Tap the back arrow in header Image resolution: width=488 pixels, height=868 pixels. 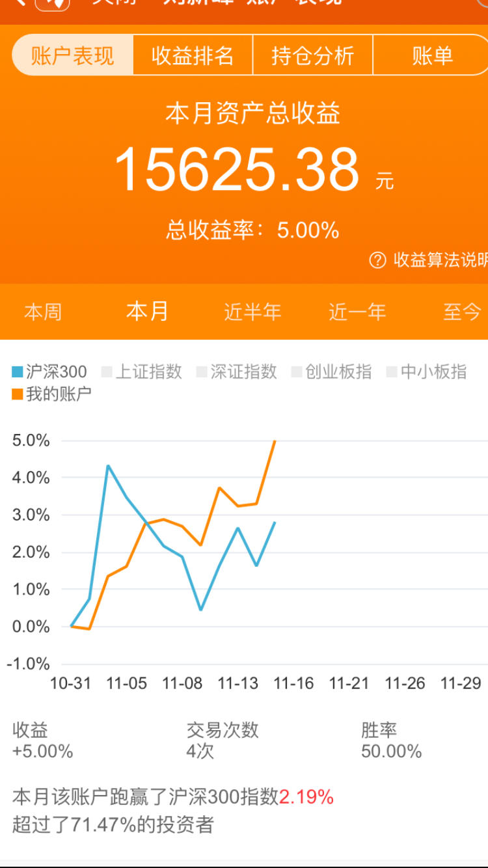[x=20, y=3]
